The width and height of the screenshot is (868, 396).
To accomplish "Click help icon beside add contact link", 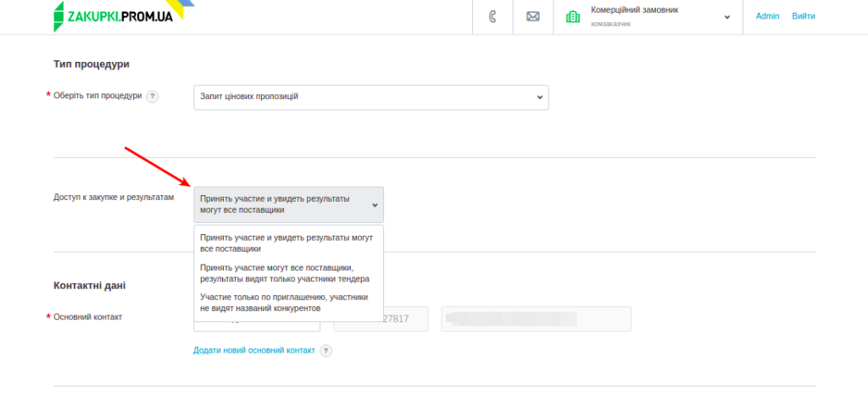I will [325, 350].
